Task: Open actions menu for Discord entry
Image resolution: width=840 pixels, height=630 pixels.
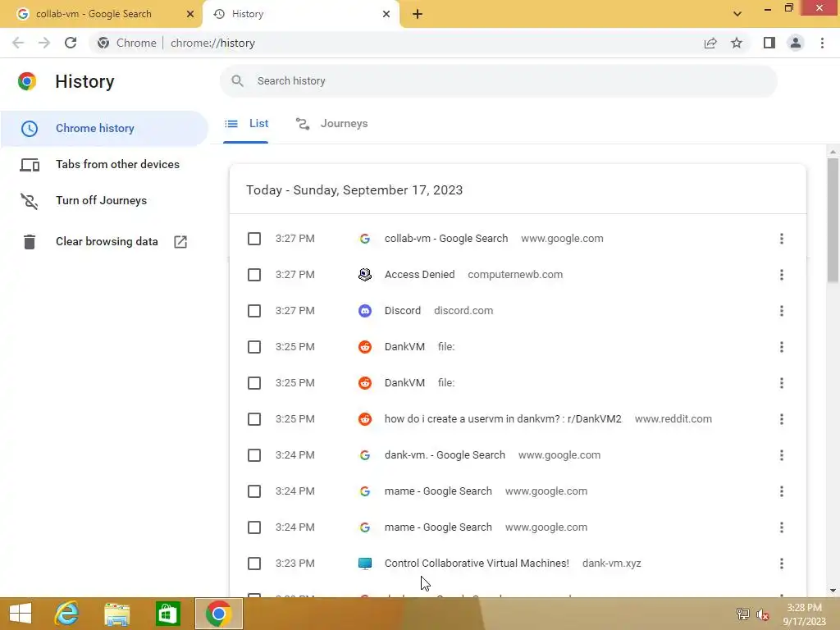Action: 782,311
